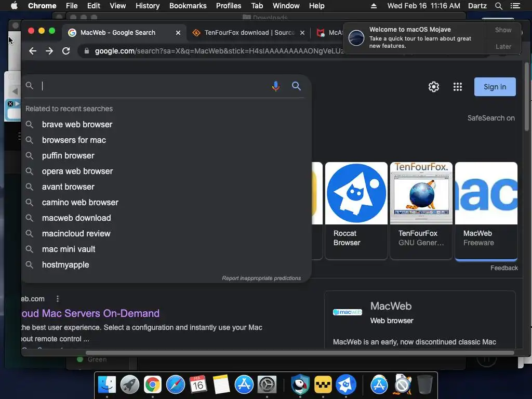The height and width of the screenshot is (399, 532).
Task: Open Notes from the Dock
Action: pos(221,385)
